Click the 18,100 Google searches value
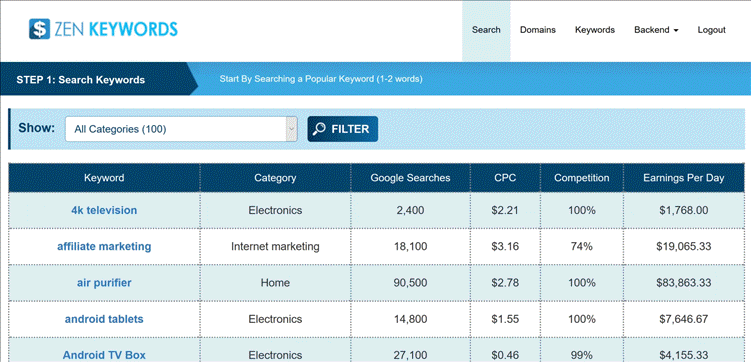The width and height of the screenshot is (751, 362). (410, 247)
